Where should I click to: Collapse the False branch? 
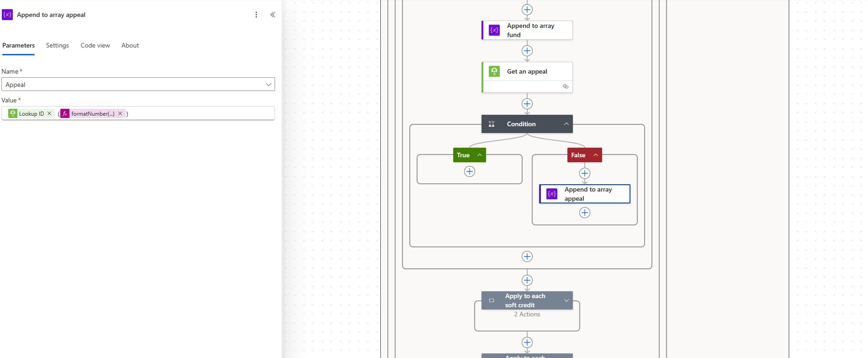[596, 155]
